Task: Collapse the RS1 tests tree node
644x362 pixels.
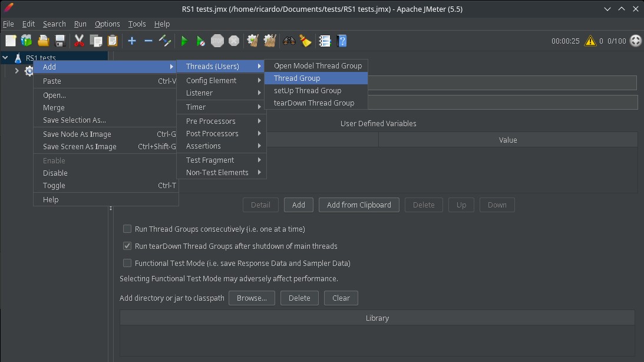Action: point(5,58)
